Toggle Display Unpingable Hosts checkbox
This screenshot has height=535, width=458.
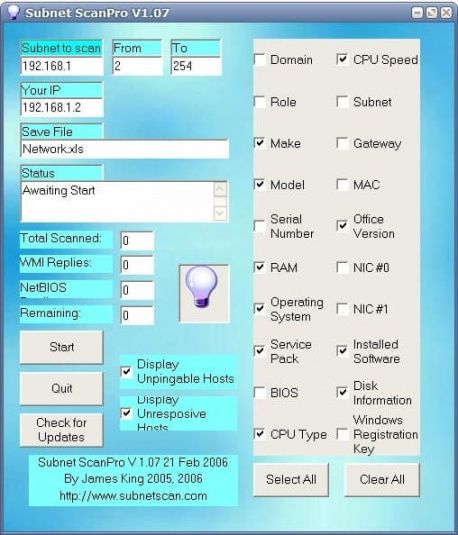(126, 371)
